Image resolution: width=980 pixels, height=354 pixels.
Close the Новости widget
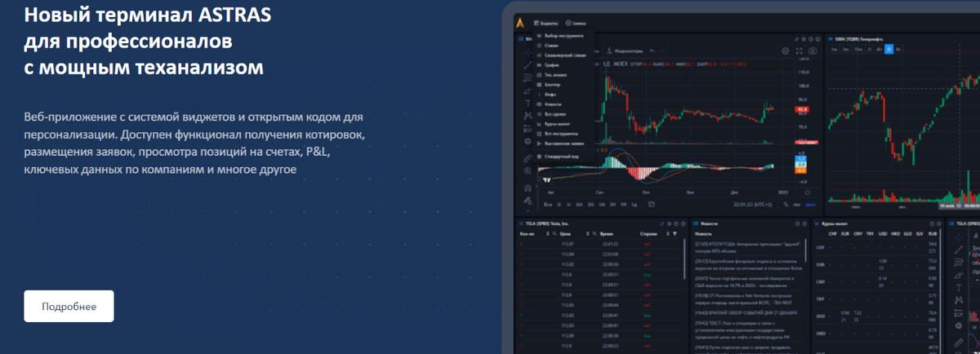(804, 223)
